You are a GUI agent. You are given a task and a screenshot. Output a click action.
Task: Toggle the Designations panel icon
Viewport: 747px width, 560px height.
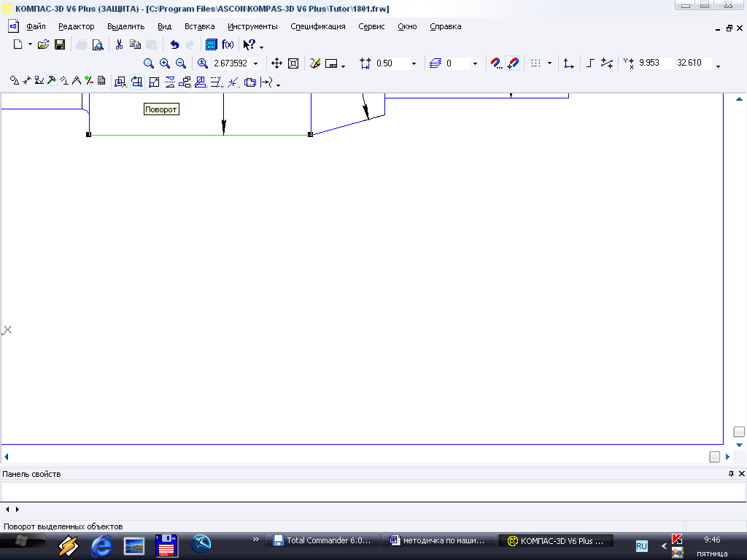pyautogui.click(x=39, y=80)
